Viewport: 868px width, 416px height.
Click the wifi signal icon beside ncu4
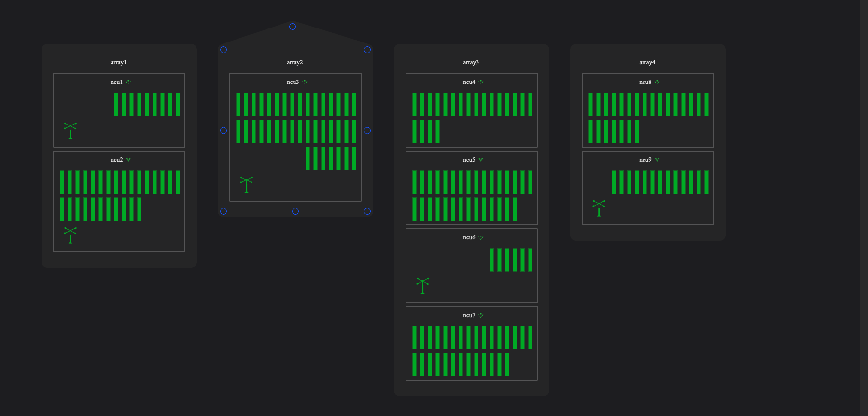pyautogui.click(x=481, y=83)
